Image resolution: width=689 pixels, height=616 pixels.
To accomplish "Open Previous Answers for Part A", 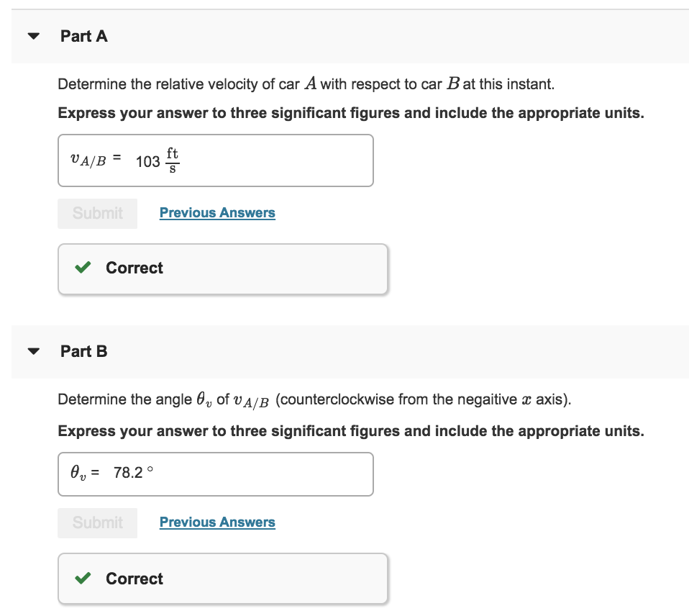I will point(217,212).
